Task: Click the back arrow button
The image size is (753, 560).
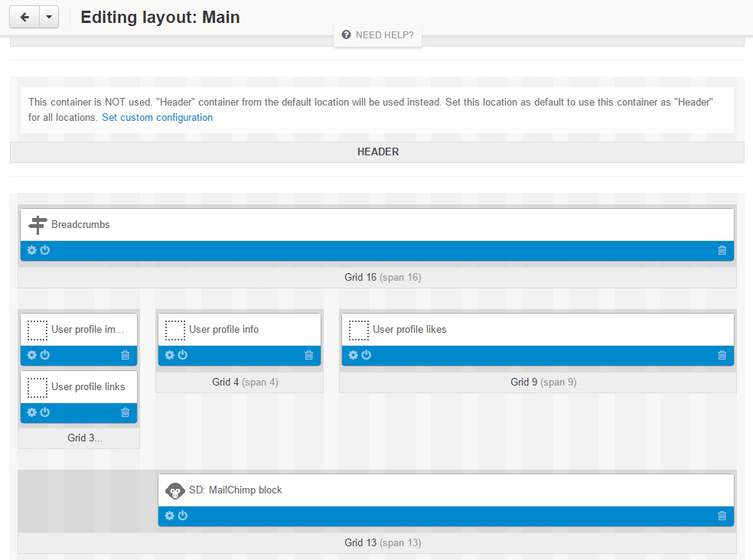Action: click(24, 17)
